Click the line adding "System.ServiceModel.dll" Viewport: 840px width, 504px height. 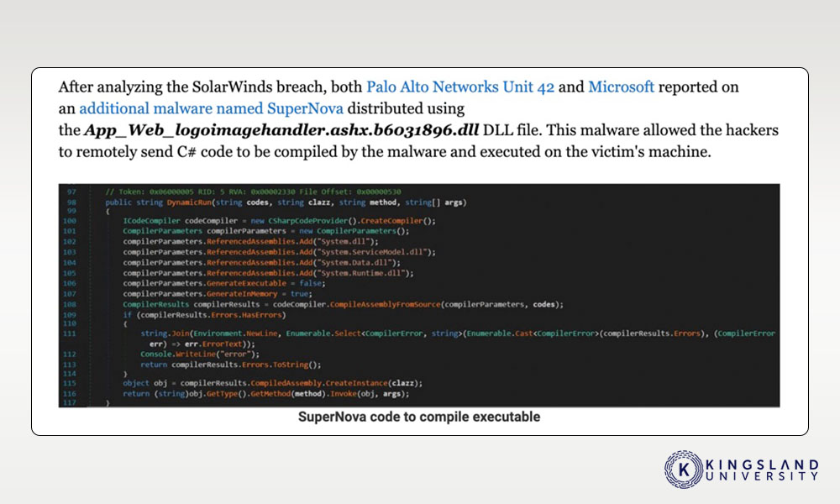[x=279, y=252]
